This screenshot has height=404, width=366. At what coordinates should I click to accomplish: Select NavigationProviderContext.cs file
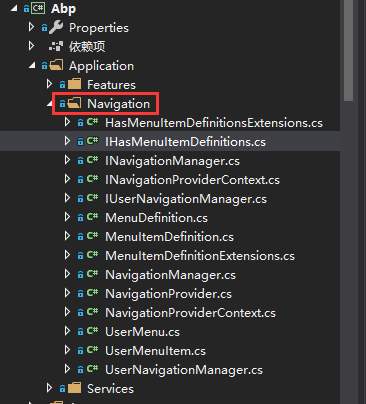click(x=190, y=313)
